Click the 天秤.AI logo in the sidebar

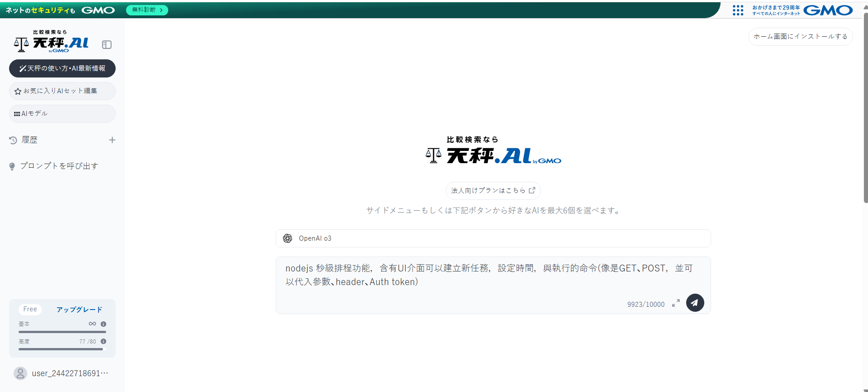[x=51, y=42]
